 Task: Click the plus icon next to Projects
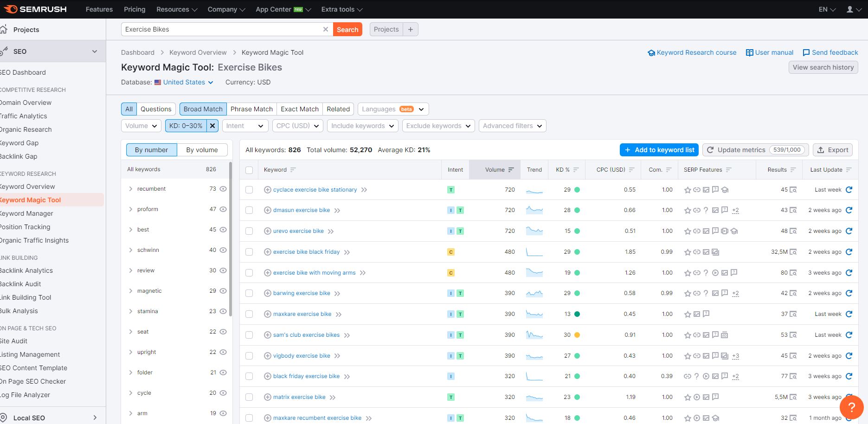click(x=411, y=29)
